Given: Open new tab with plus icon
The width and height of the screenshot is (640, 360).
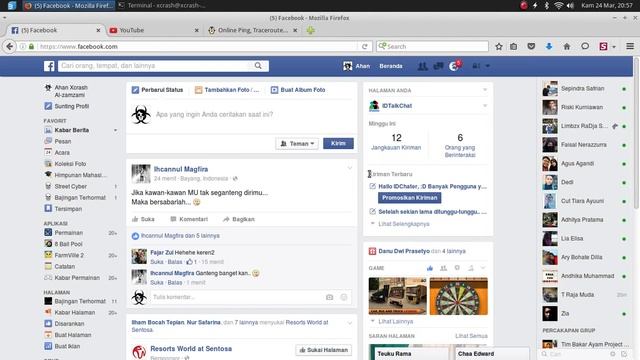Looking at the screenshot, I should pos(311,30).
